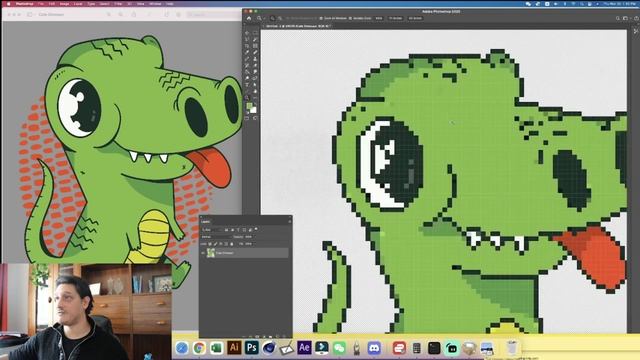Viewport: 640px width, 360px height.
Task: Select the Rectangular Marquee tool
Action: (x=255, y=33)
